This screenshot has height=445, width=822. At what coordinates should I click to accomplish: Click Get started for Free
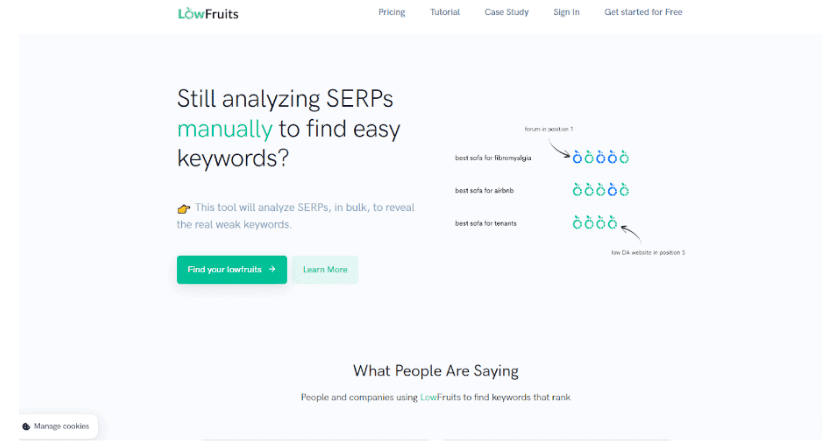point(643,12)
